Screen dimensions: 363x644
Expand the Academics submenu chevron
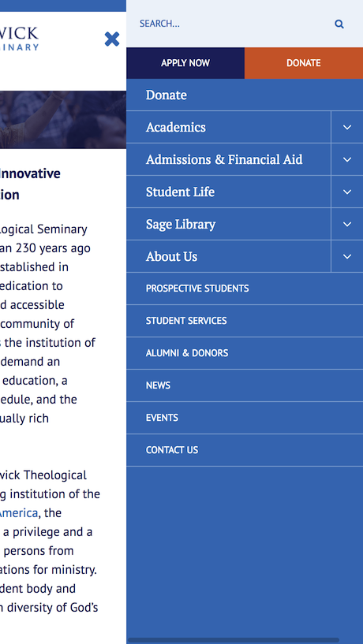point(347,128)
